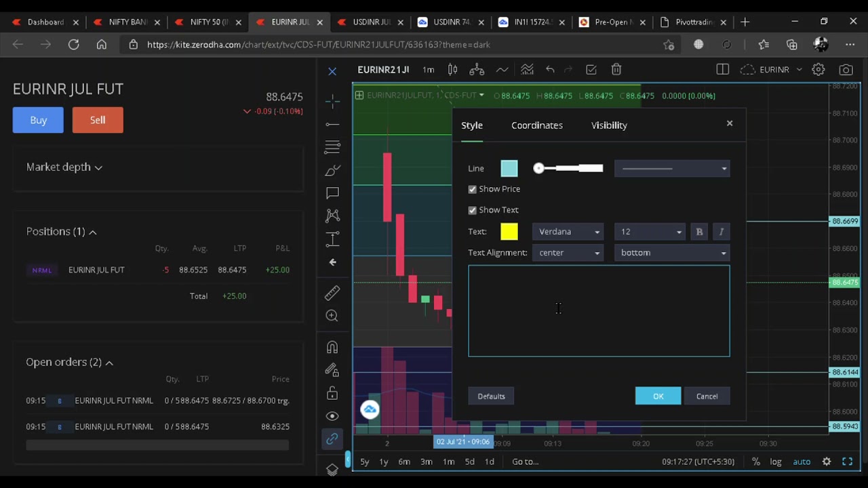Select the price range projection tool

(332, 239)
